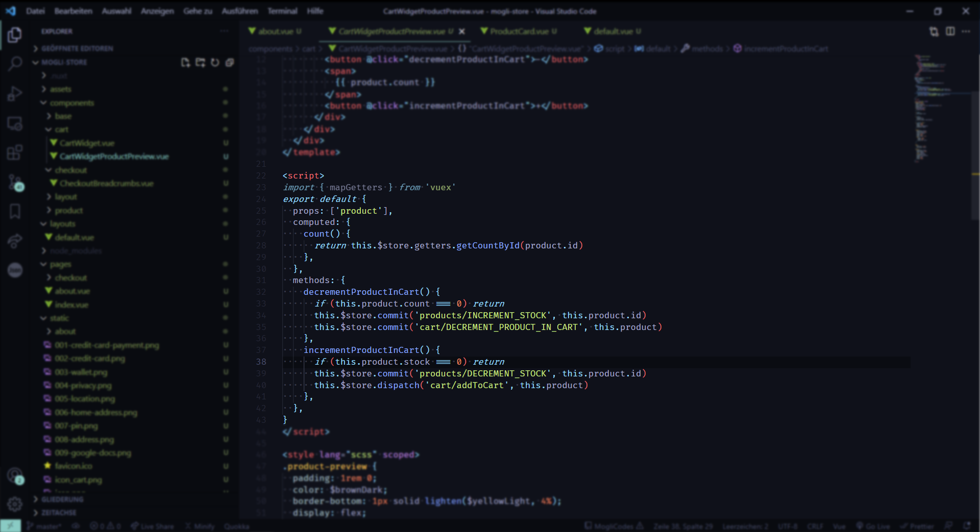Click the New File icon in explorer
The image size is (980, 532).
[x=185, y=62]
